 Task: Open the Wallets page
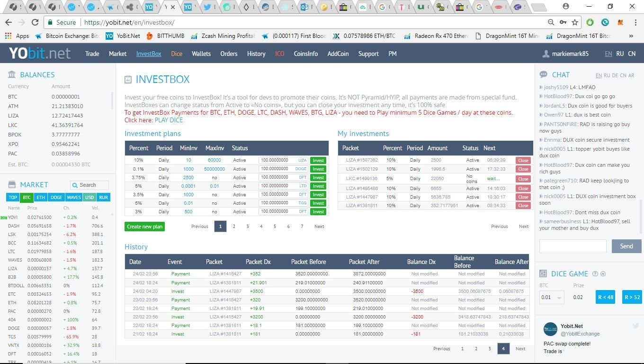[201, 54]
